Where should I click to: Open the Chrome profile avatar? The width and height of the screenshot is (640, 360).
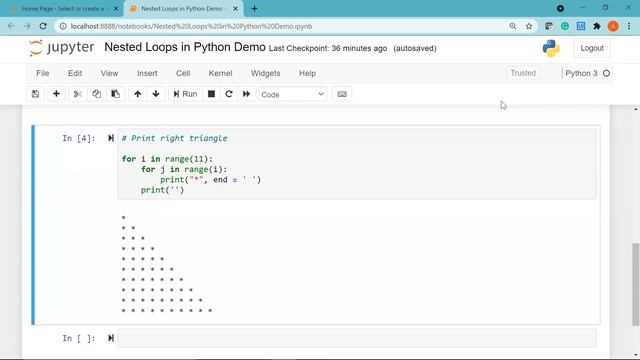(x=613, y=26)
